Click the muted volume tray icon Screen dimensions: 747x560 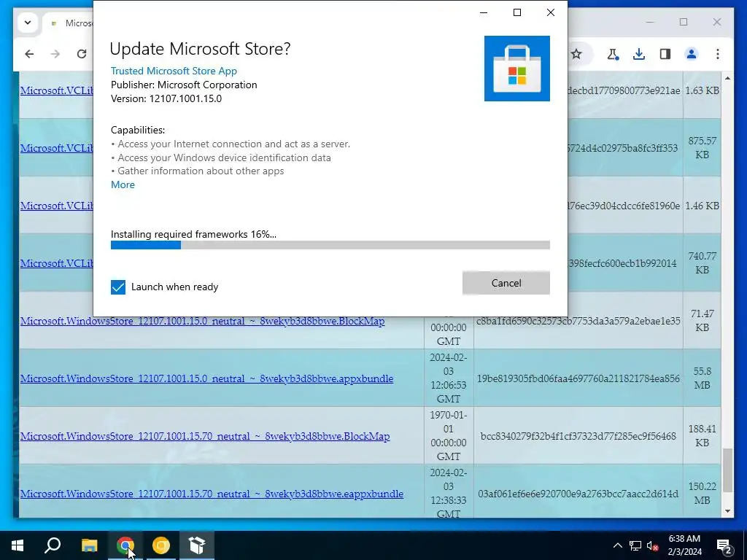pos(652,545)
